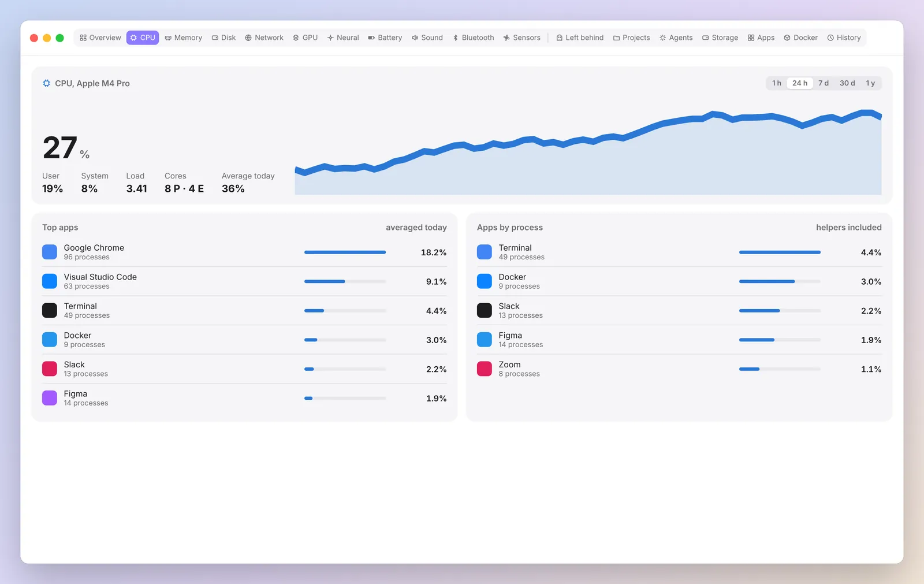This screenshot has width=924, height=584.
Task: Click '96 processes' under Google Chrome
Action: coord(87,257)
